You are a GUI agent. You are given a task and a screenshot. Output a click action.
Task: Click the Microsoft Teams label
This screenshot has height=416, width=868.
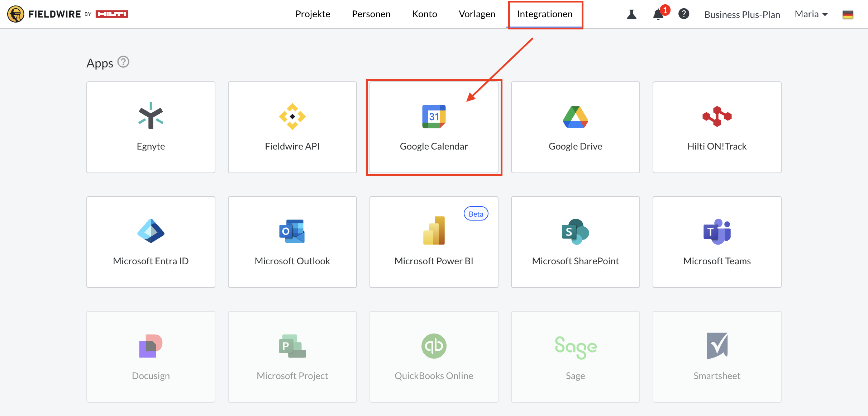coord(717,261)
